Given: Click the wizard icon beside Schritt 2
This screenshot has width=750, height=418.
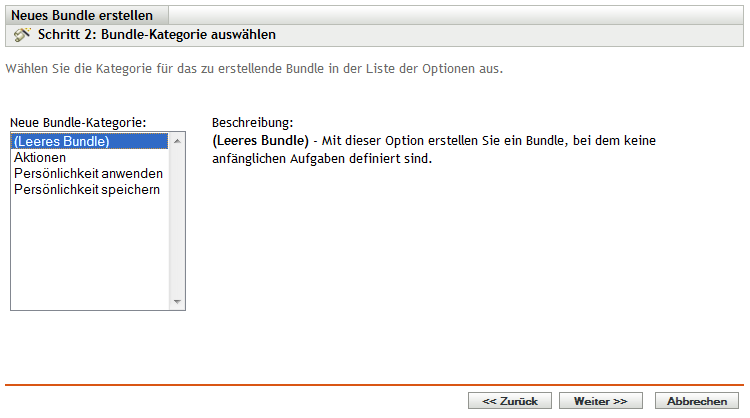Looking at the screenshot, I should 22,35.
